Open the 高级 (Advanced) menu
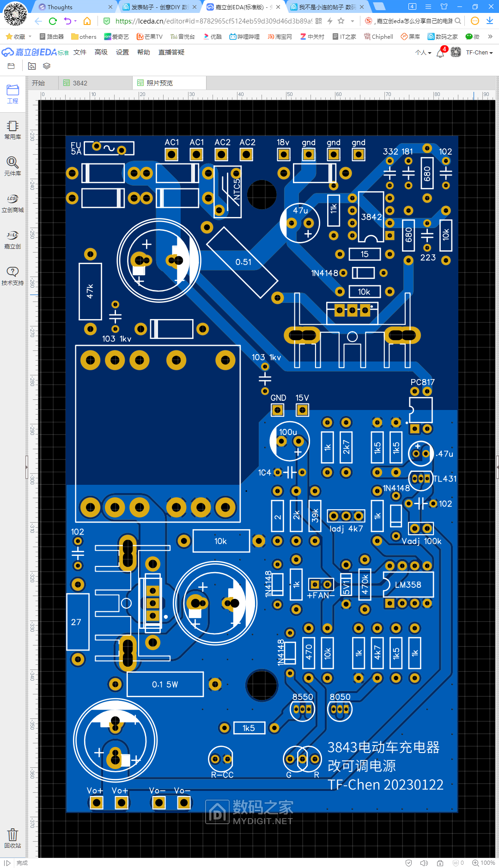This screenshot has width=499, height=868. click(x=101, y=52)
